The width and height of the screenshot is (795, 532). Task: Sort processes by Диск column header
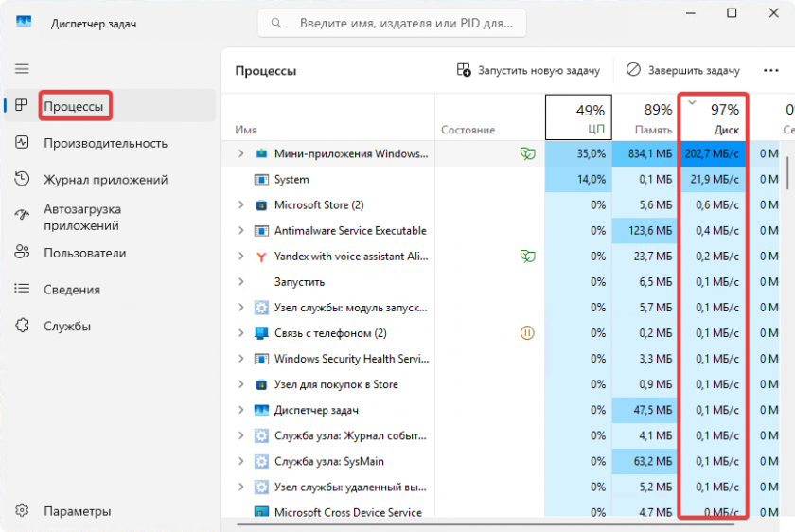pos(714,118)
